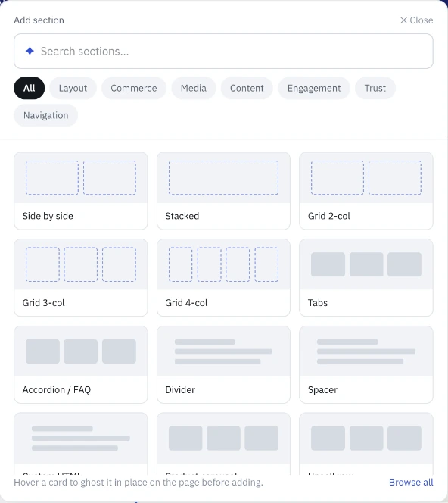Close the Add section panel
Viewport: 448px width, 503px height.
tap(416, 20)
